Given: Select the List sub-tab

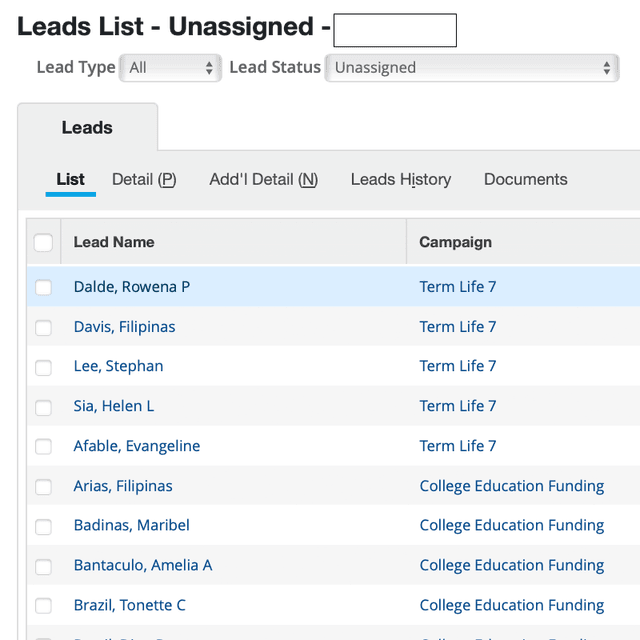Looking at the screenshot, I should (x=70, y=180).
